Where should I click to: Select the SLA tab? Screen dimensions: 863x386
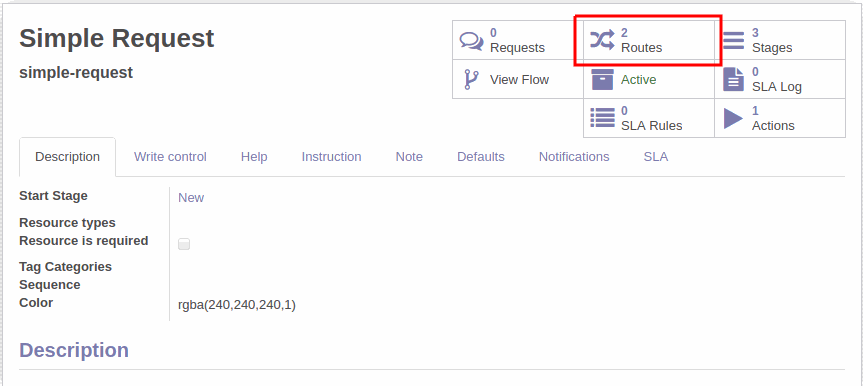656,157
